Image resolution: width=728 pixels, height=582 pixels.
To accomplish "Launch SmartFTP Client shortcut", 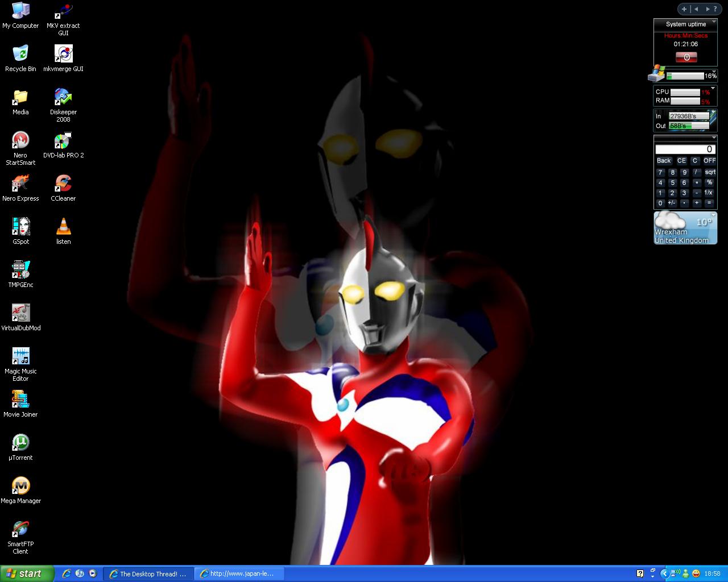I will 20,537.
